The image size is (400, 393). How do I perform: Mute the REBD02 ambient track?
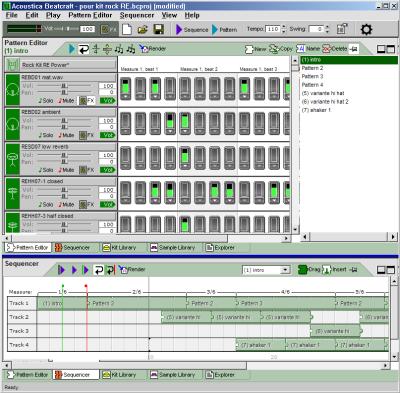66,135
